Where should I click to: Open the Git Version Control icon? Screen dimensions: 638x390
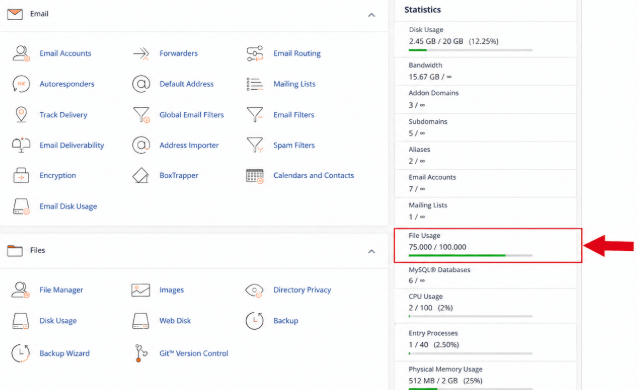coord(140,353)
